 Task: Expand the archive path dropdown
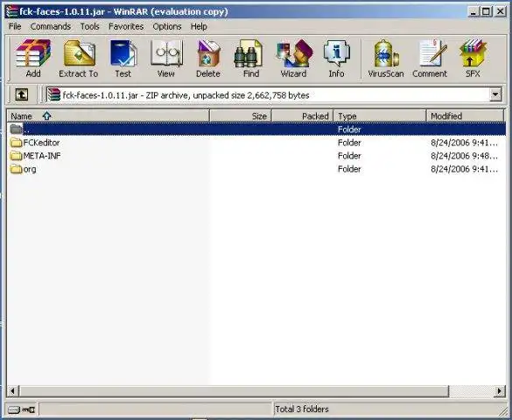pyautogui.click(x=495, y=95)
